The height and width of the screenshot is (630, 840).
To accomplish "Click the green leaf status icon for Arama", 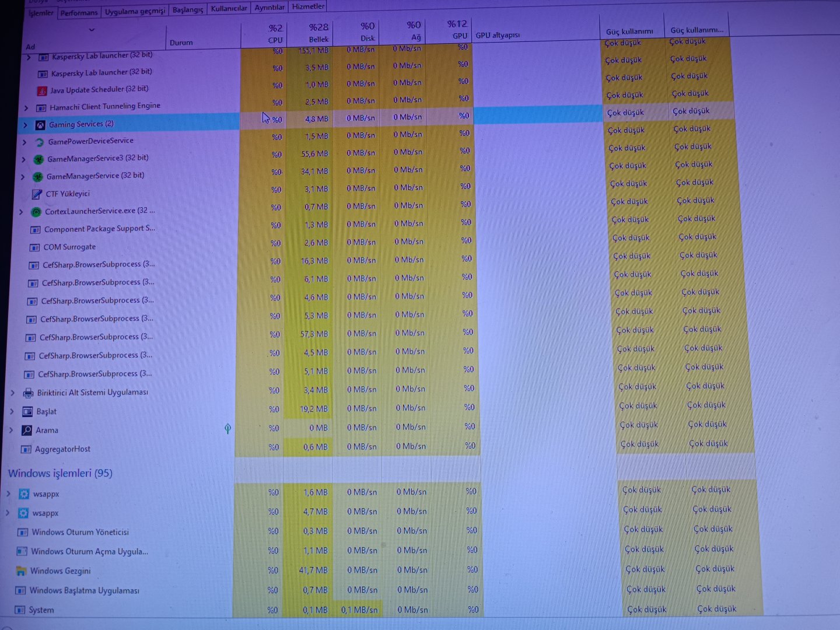I will (x=228, y=429).
